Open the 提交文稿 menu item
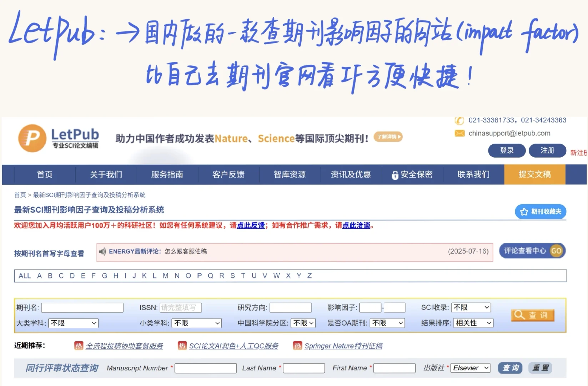This screenshot has width=588, height=386. pyautogui.click(x=534, y=175)
